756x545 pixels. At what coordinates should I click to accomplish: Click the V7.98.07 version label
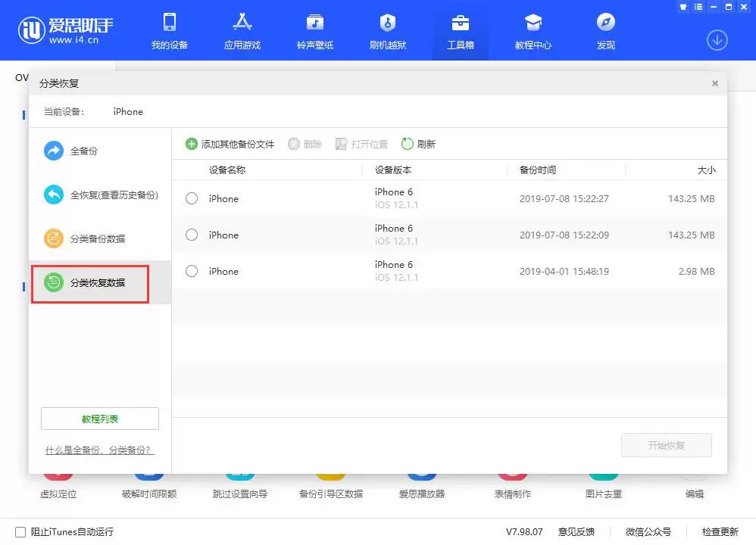click(524, 532)
